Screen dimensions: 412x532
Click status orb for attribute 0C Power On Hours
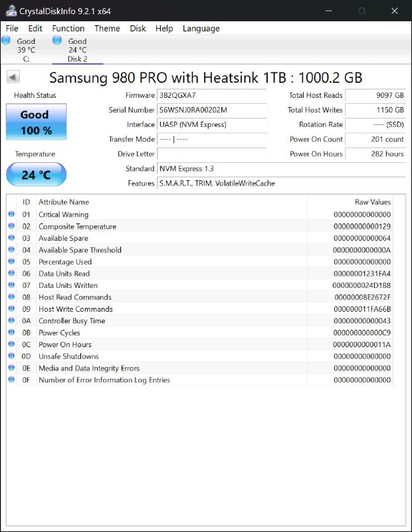click(11, 344)
